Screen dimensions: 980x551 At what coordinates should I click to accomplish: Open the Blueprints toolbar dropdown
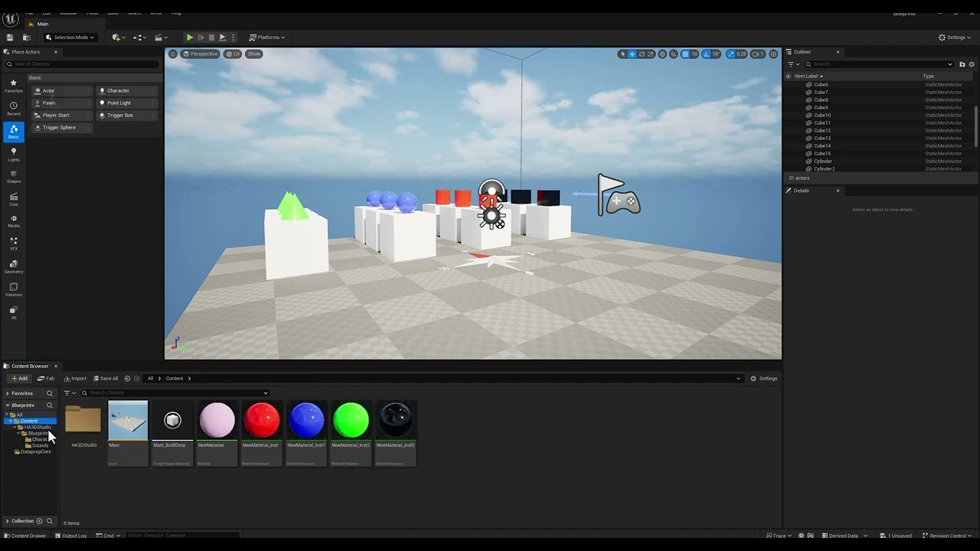(139, 37)
